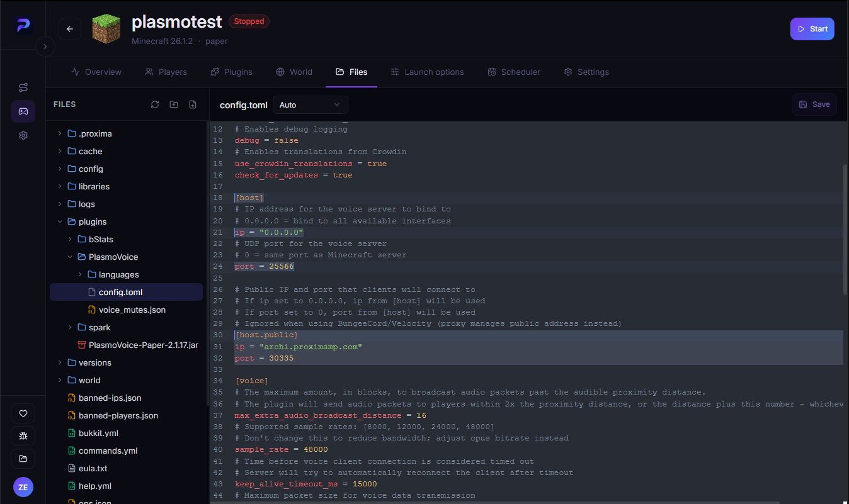Click the plasmotest server title
This screenshot has height=504, width=849.
pos(177,22)
